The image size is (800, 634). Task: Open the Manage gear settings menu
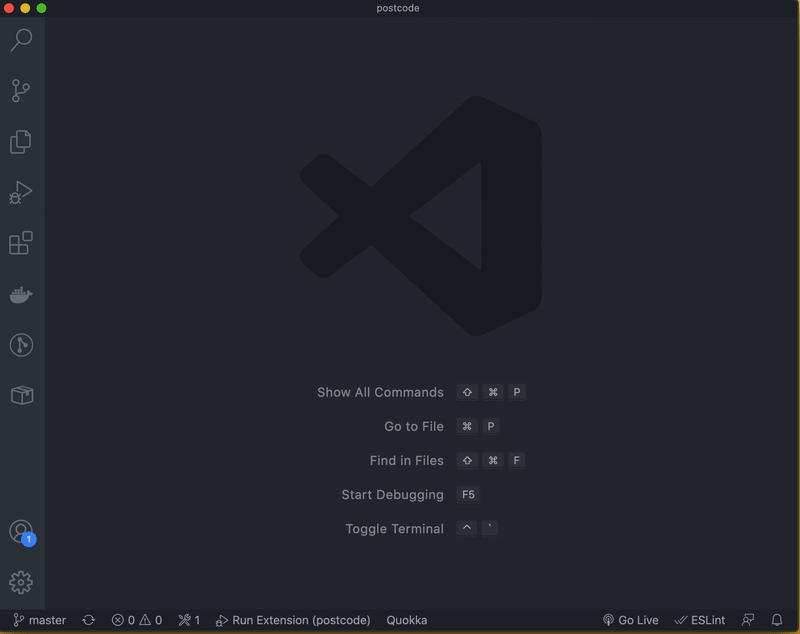point(21,582)
